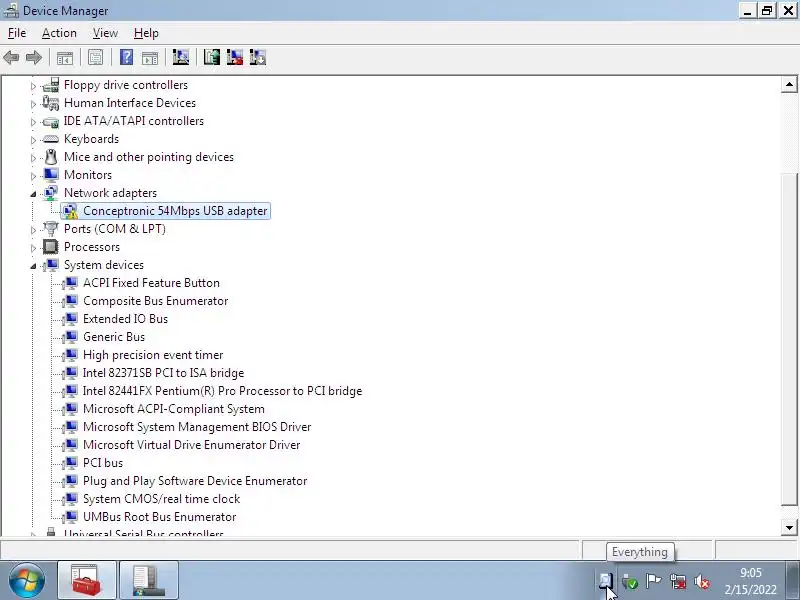Click the Forward arrow toolbar button
Screen dimensions: 800x600
[x=34, y=57]
